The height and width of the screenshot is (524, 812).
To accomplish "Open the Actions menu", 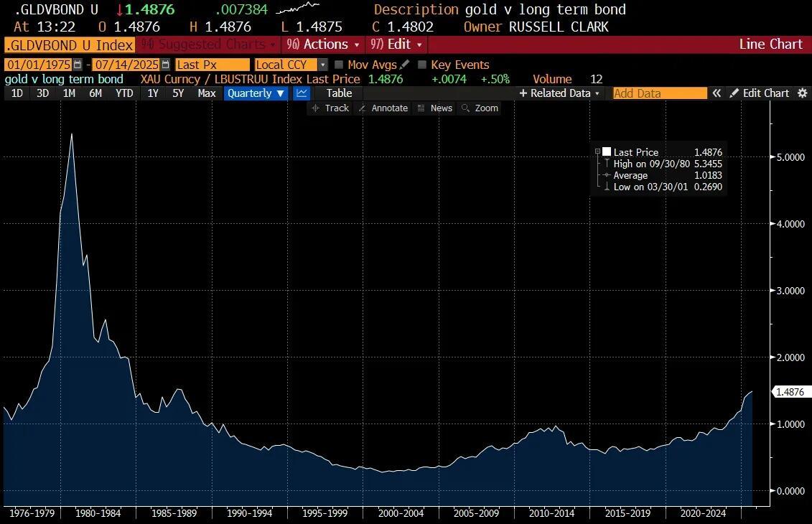I will click(x=322, y=44).
